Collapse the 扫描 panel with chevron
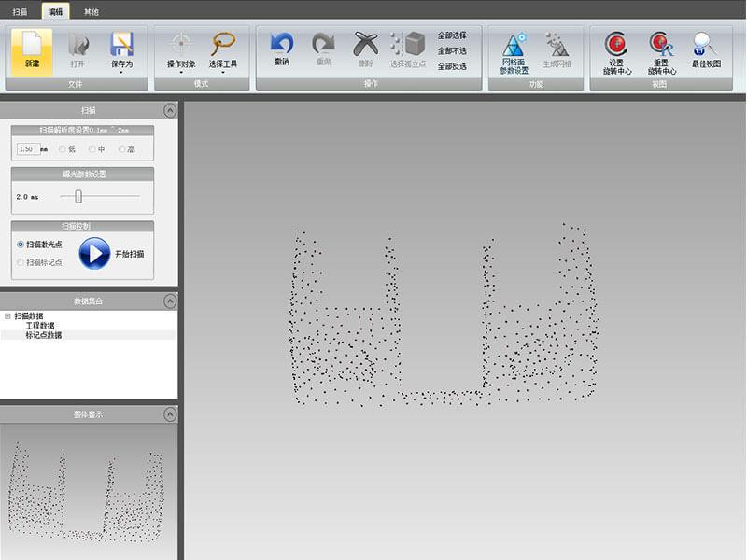This screenshot has width=747, height=560. pos(169,110)
